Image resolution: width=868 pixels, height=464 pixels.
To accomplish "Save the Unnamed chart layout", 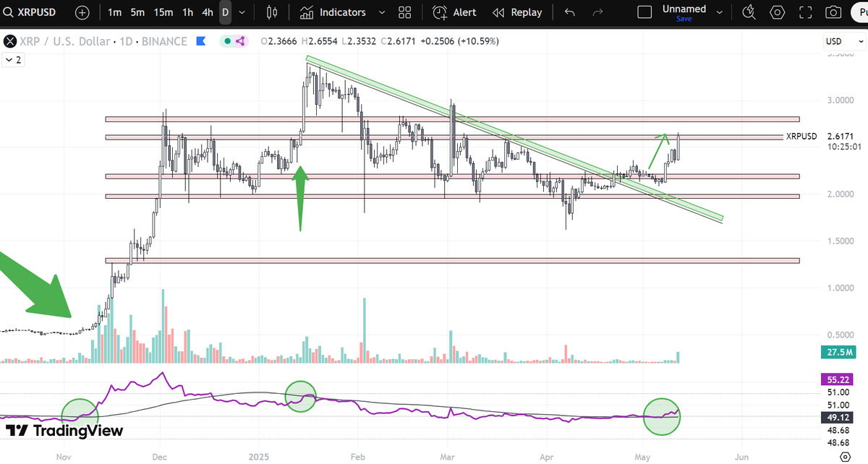I will point(684,20).
